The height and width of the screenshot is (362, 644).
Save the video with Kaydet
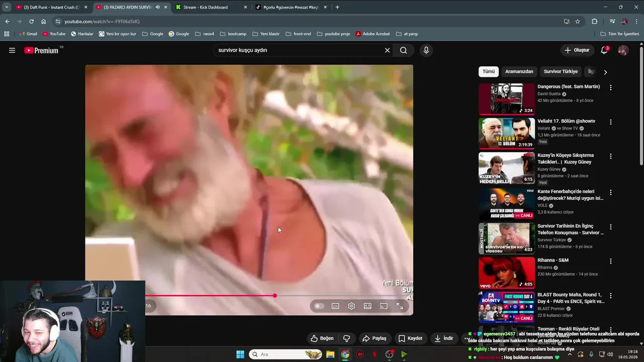pos(410,338)
